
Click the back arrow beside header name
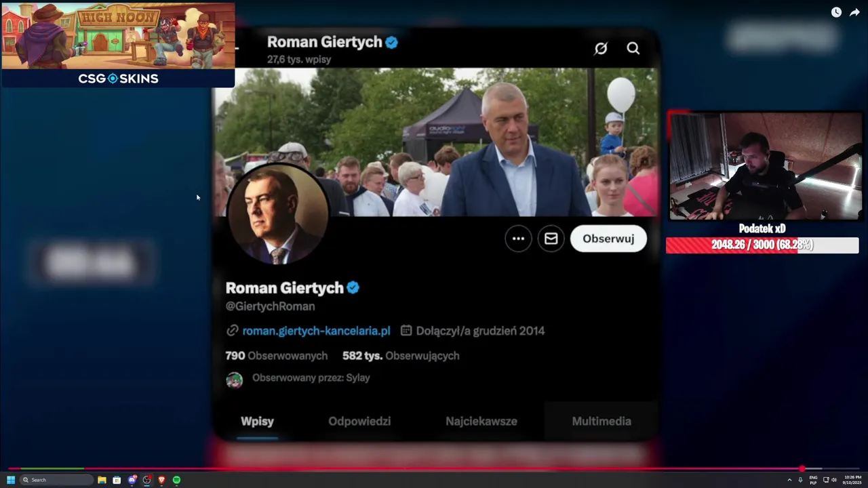(x=236, y=48)
